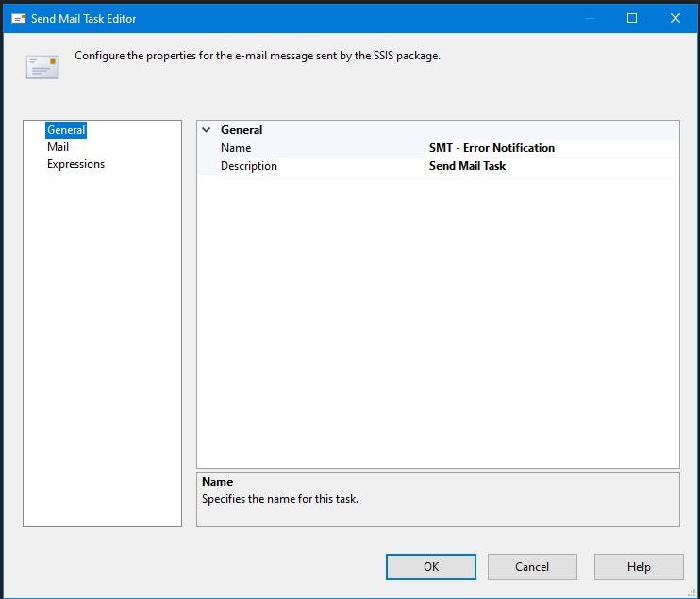This screenshot has height=599, width=700.
Task: Click the Send Mail Task Editor title icon
Action: 18,18
